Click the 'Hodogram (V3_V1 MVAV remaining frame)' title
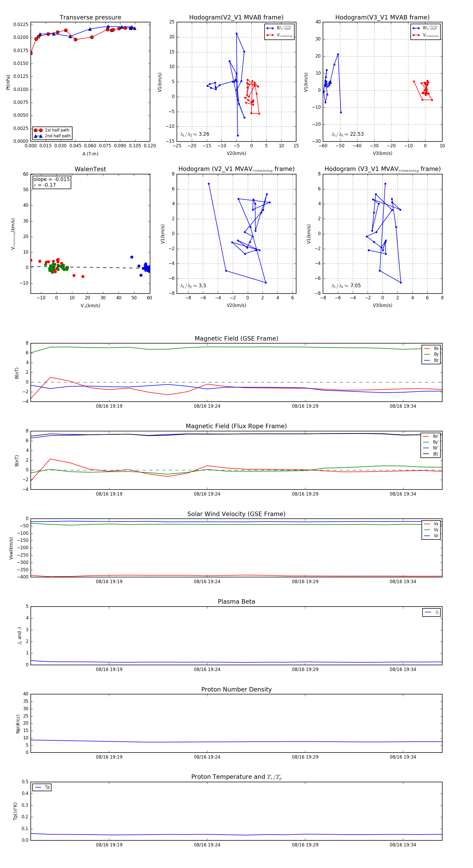 point(382,169)
